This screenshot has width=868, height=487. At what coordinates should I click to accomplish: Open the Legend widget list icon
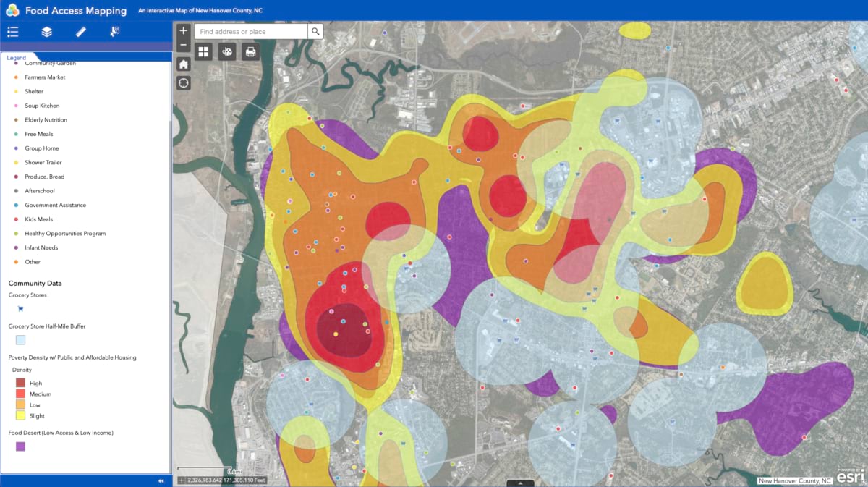[12, 32]
